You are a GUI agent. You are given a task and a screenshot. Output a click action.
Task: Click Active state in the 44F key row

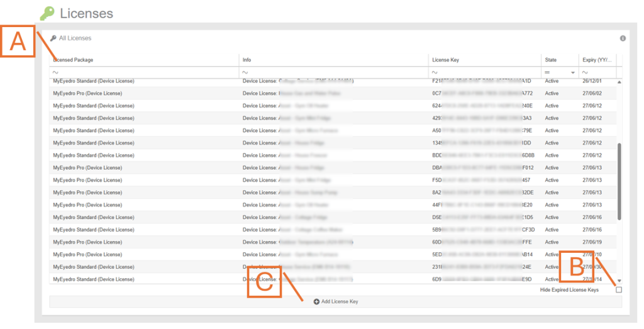point(552,205)
